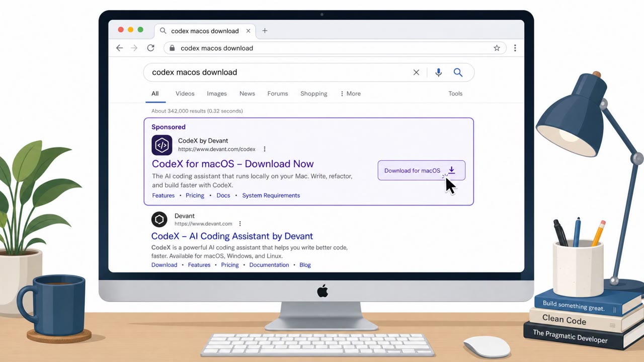Click the https://www.devant.com URL text
Screen dimensions: 644x362
pyautogui.click(x=203, y=224)
